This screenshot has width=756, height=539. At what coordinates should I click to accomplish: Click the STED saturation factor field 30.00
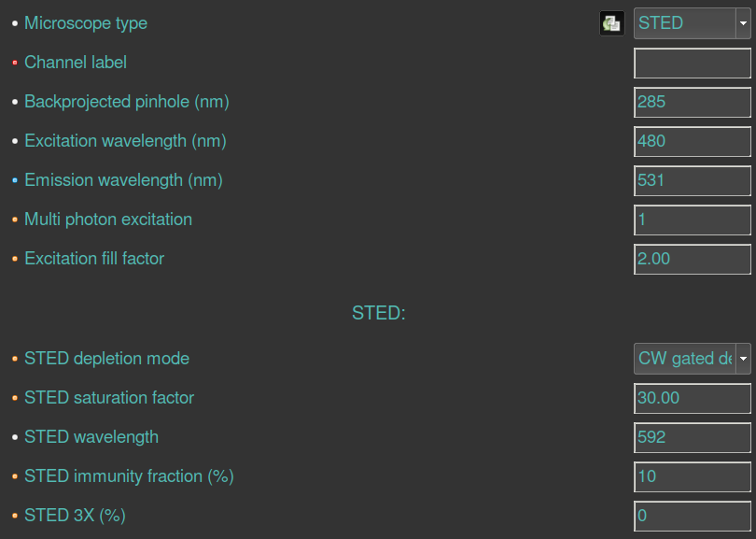click(692, 398)
